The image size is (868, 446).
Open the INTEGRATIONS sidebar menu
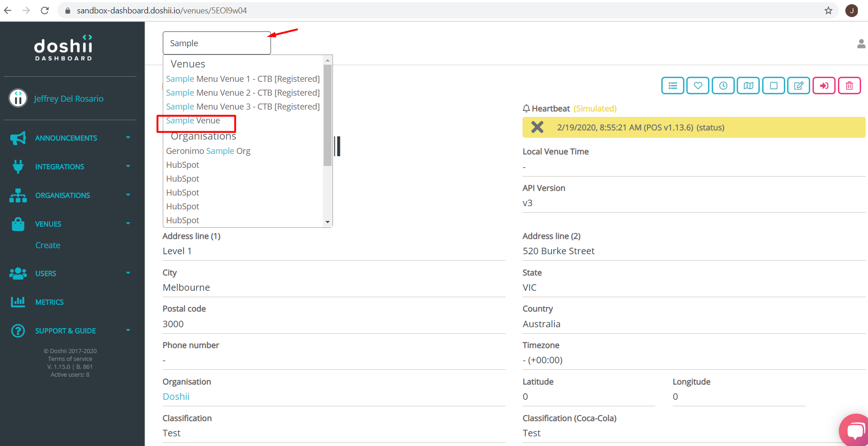point(60,167)
